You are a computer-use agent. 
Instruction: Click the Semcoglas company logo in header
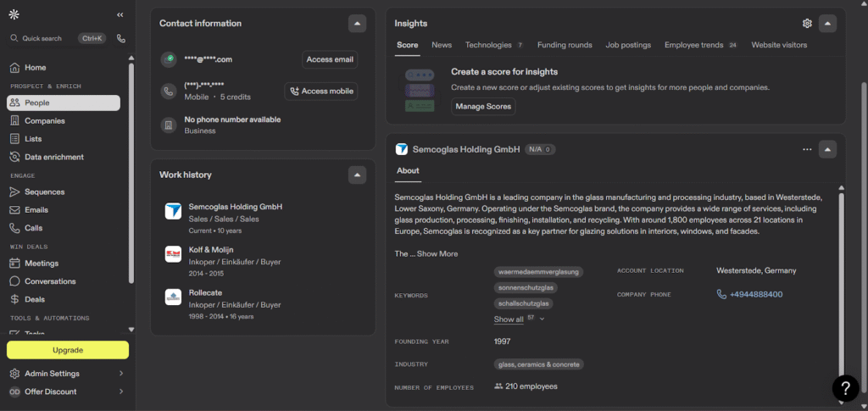click(x=402, y=149)
